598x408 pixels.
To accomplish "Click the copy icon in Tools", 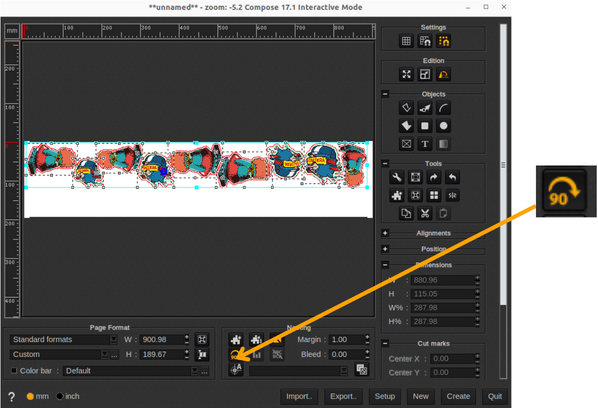I will point(406,213).
